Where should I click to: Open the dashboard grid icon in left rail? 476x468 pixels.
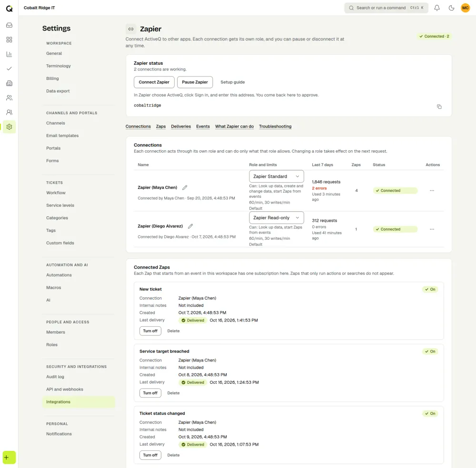[x=9, y=40]
